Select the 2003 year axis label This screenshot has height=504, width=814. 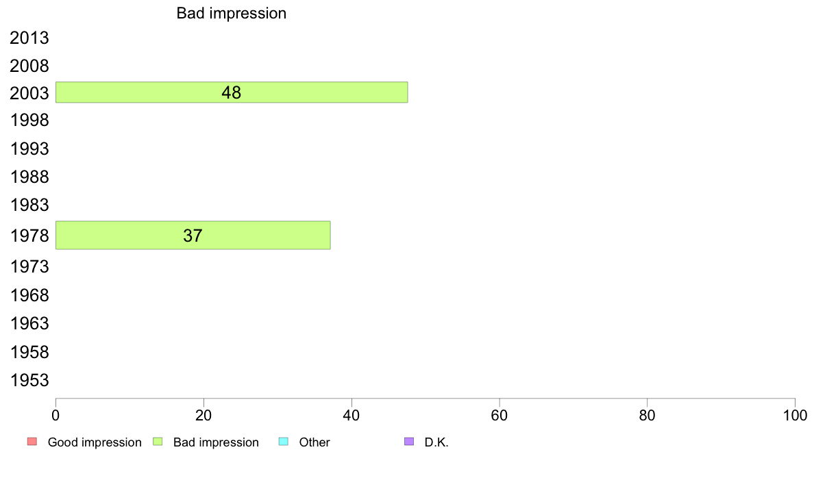tap(29, 93)
